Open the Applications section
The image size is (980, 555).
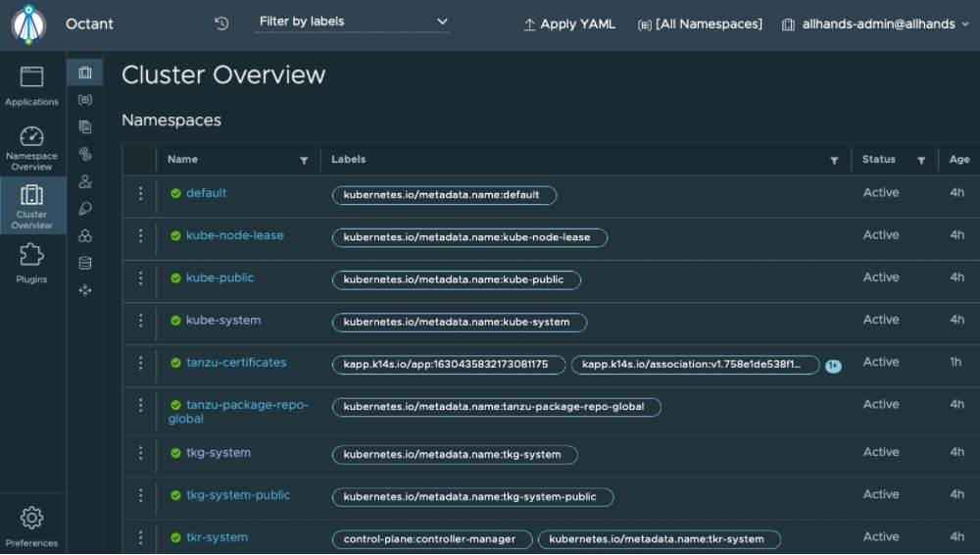point(31,86)
